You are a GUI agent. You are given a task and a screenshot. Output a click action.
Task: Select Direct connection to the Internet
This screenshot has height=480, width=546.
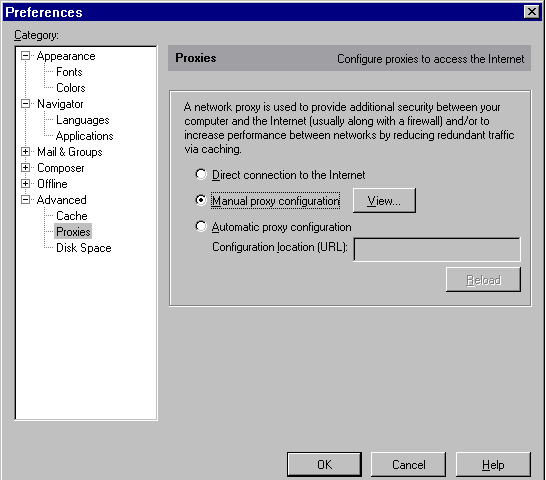(x=201, y=175)
